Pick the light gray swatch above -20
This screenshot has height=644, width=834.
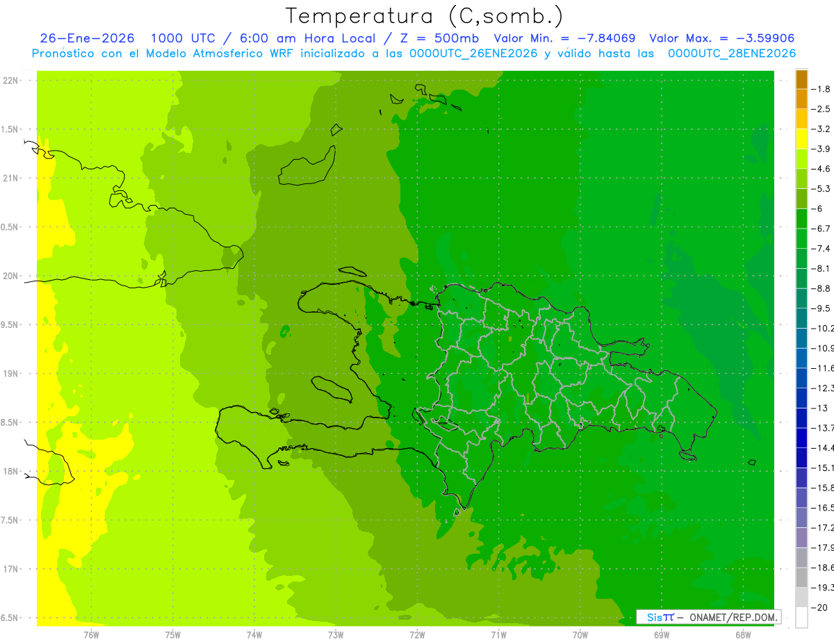pos(801,597)
